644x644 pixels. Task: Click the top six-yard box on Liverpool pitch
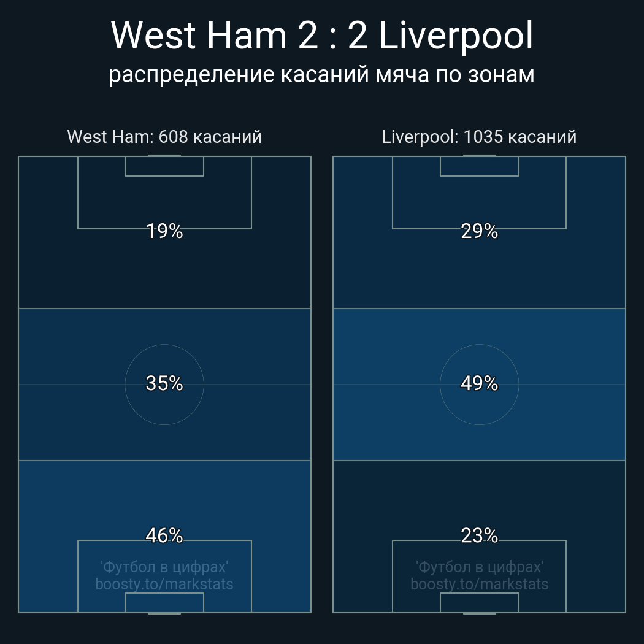click(x=479, y=166)
